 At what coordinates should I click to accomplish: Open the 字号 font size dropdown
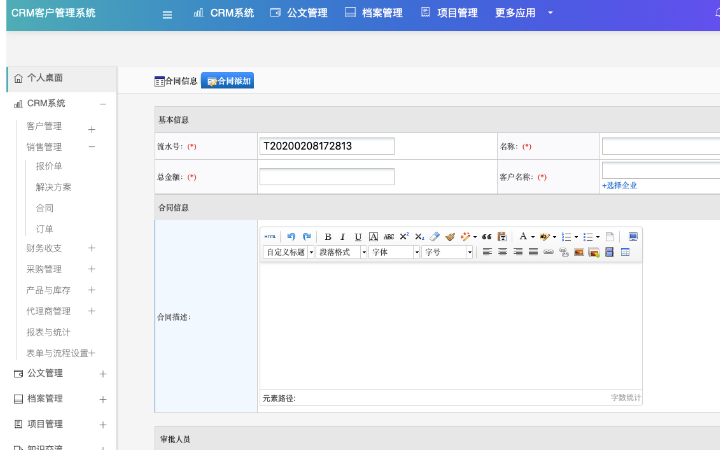[447, 252]
